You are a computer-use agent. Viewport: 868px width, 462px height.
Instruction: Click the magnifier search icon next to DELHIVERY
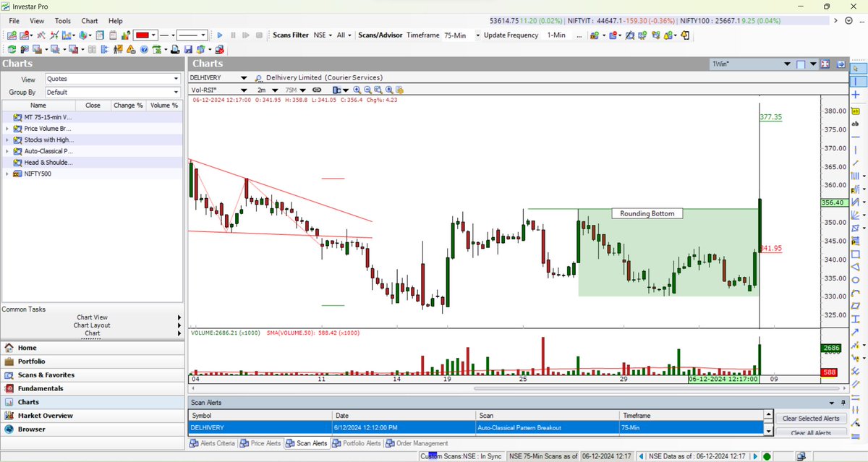coord(258,78)
